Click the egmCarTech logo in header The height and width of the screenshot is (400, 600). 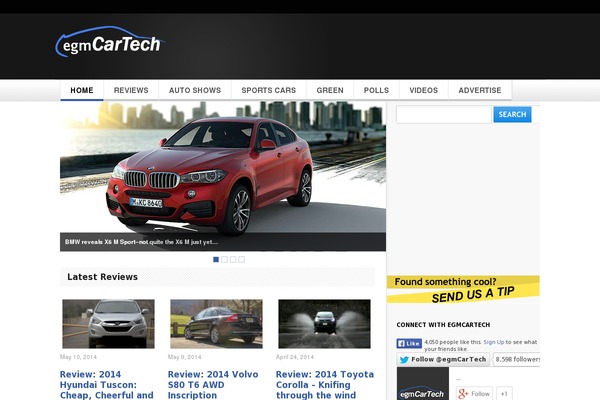click(x=110, y=42)
